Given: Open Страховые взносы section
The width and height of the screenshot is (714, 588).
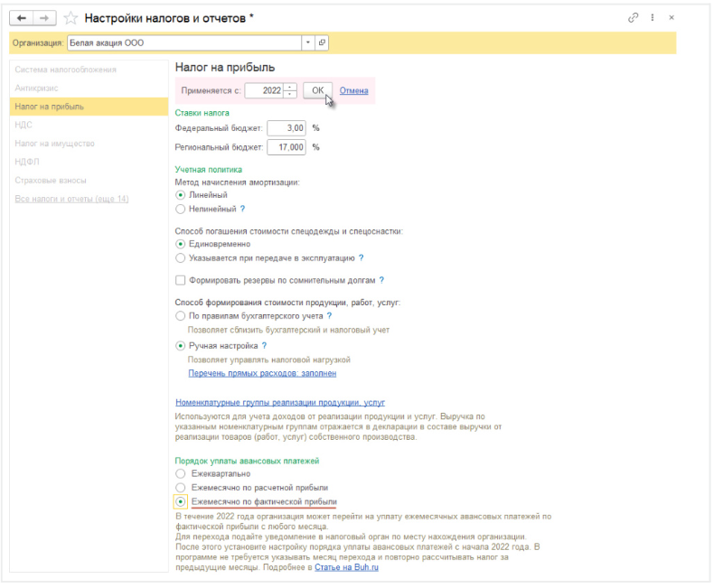Looking at the screenshot, I should [x=51, y=181].
